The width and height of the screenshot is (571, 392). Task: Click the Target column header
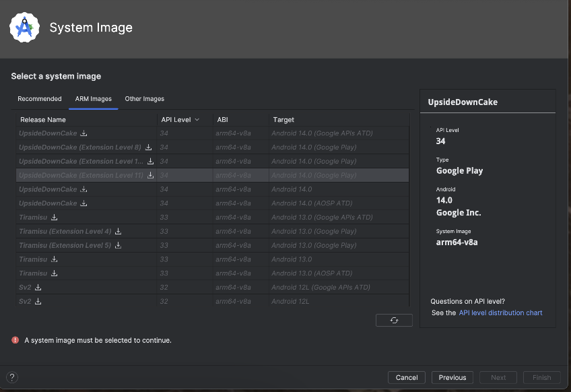(283, 120)
